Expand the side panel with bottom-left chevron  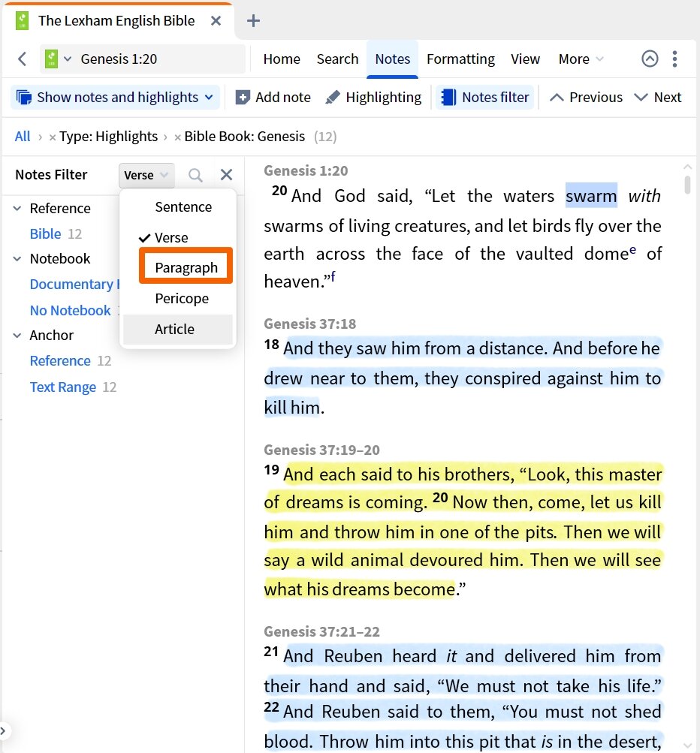(x=3, y=731)
